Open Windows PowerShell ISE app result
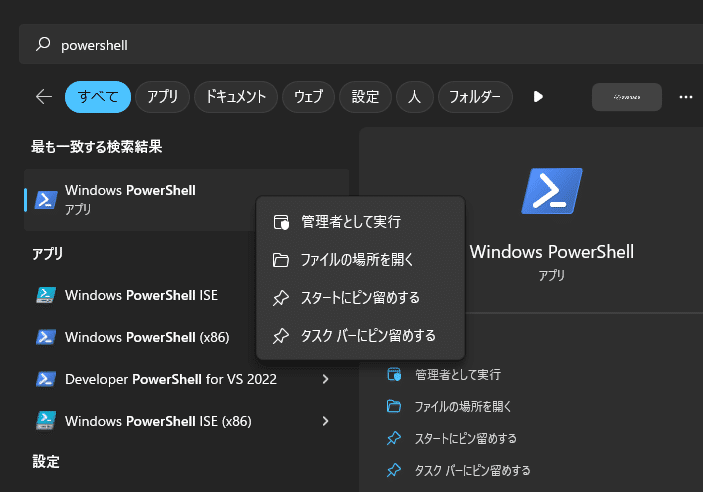Image resolution: width=703 pixels, height=492 pixels. pos(141,295)
